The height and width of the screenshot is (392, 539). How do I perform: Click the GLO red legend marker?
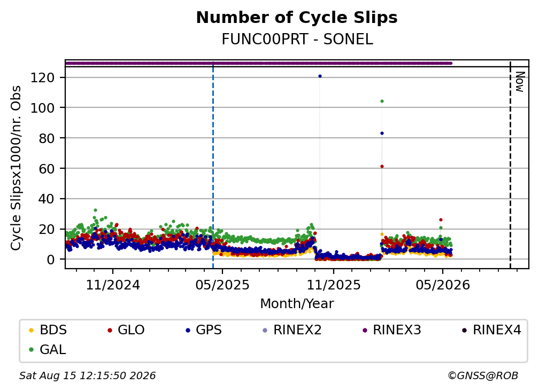pyautogui.click(x=110, y=331)
